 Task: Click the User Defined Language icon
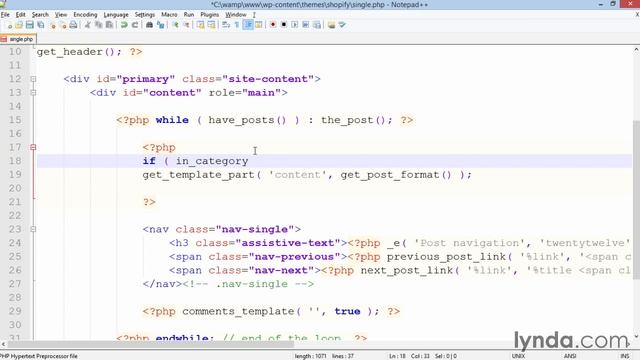pyautogui.click(x=259, y=25)
